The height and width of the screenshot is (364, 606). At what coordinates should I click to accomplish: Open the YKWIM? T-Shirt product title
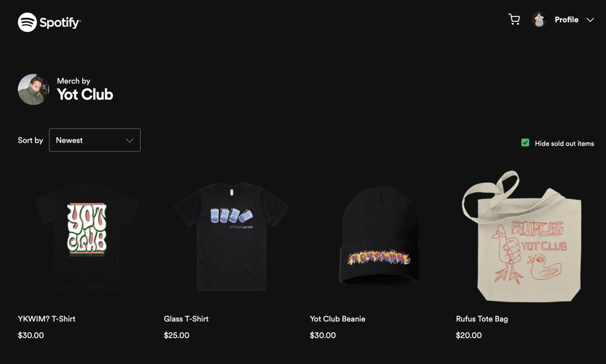(47, 319)
